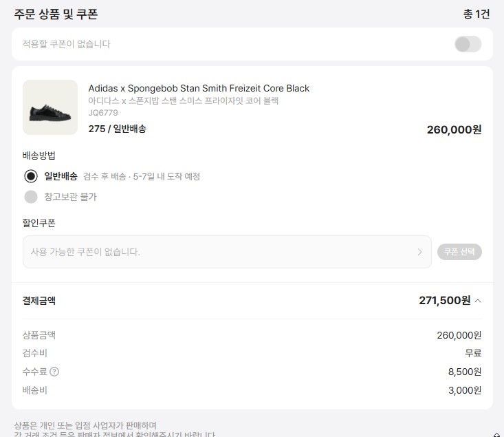Screen dimensions: 504x437
Task: Toggle the coupon apply switch
Action: (x=468, y=45)
